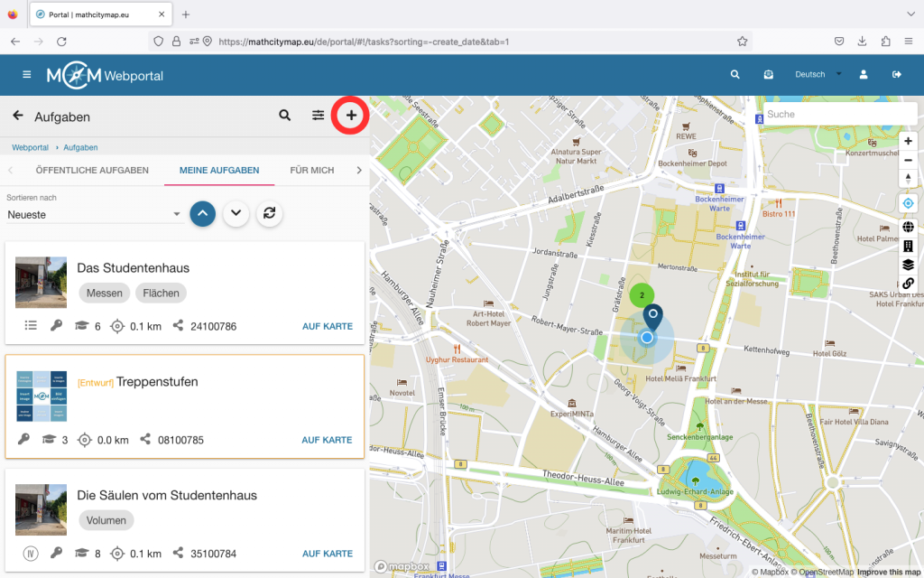Open the user profile icon in header
The height and width of the screenshot is (578, 924).
[x=864, y=75]
